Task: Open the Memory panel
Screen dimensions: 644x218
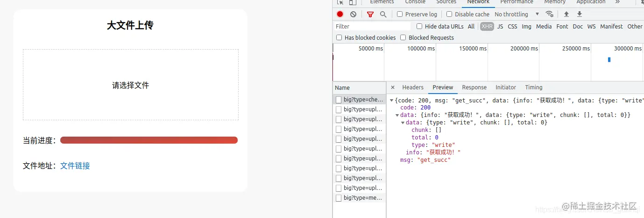Action: pyautogui.click(x=555, y=2)
